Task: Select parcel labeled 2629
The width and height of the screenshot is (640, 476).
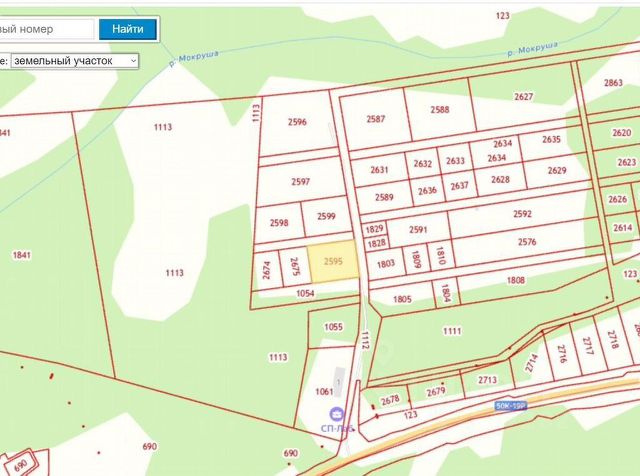Action: point(557,170)
